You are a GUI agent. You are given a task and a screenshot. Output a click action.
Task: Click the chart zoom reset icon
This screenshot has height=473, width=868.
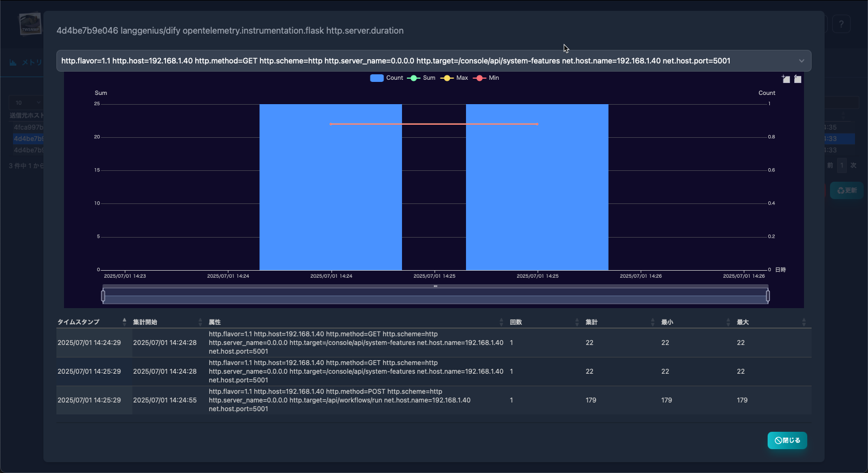797,79
